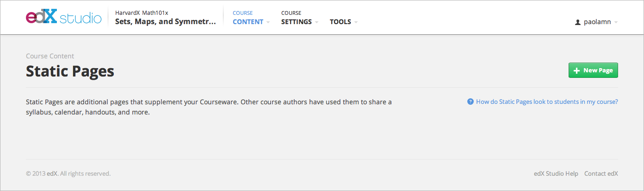The width and height of the screenshot is (644, 191).
Task: Expand the Tools menu dropdown arrow
Action: [356, 22]
